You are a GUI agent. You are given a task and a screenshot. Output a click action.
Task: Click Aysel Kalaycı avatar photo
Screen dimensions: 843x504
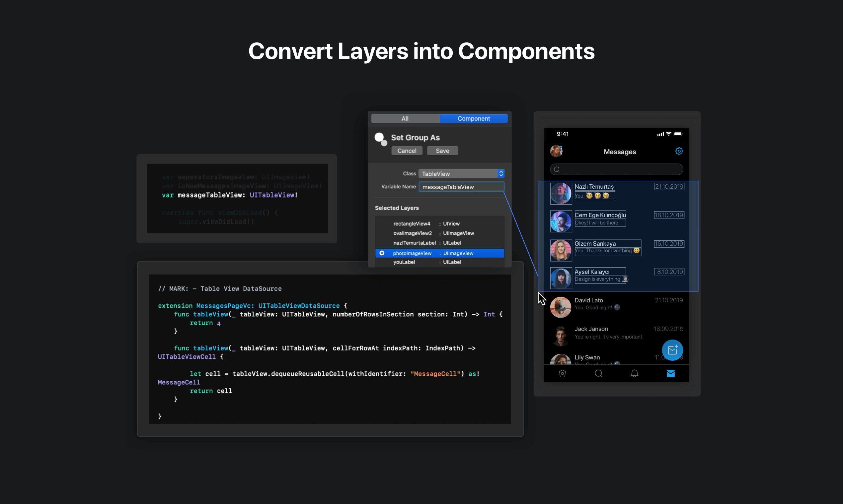561,278
